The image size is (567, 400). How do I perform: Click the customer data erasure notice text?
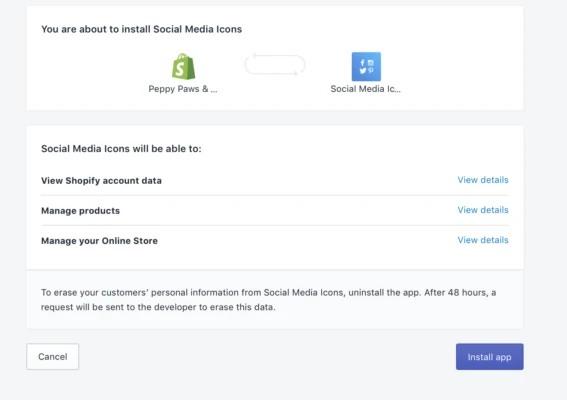point(268,299)
